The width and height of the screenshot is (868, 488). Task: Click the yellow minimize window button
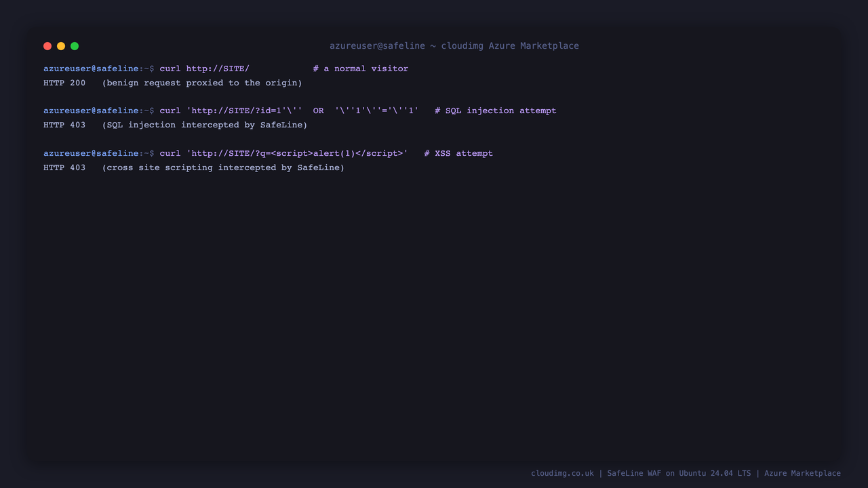tap(61, 46)
